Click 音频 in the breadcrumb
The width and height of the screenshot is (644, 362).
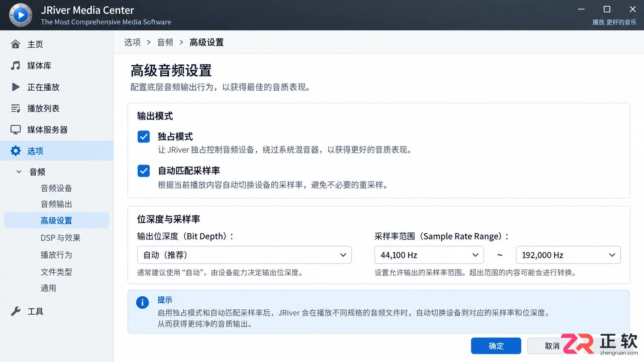point(165,42)
